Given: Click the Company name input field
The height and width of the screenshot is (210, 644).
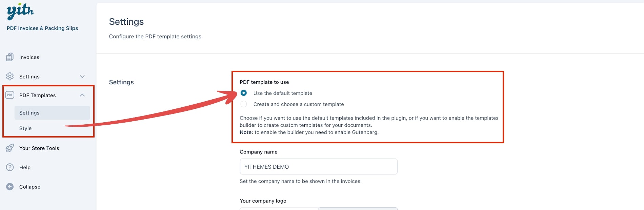Looking at the screenshot, I should [x=318, y=167].
